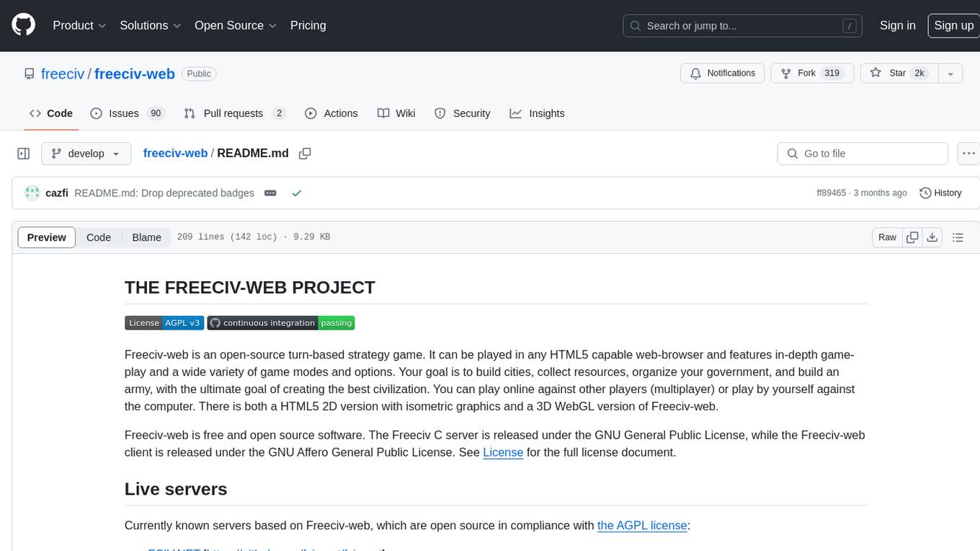Screen dimensions: 980x551
Task: Expand the Product menu
Action: (x=79, y=25)
